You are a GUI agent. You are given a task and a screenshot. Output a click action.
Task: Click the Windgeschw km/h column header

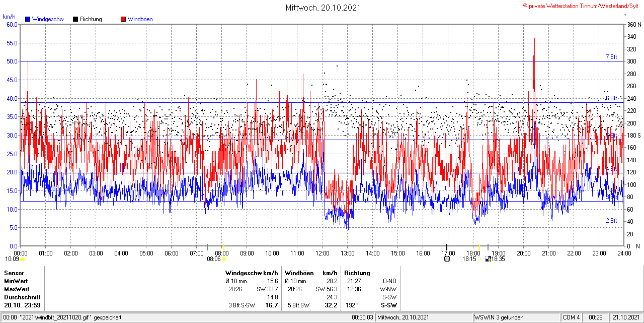[252, 273]
